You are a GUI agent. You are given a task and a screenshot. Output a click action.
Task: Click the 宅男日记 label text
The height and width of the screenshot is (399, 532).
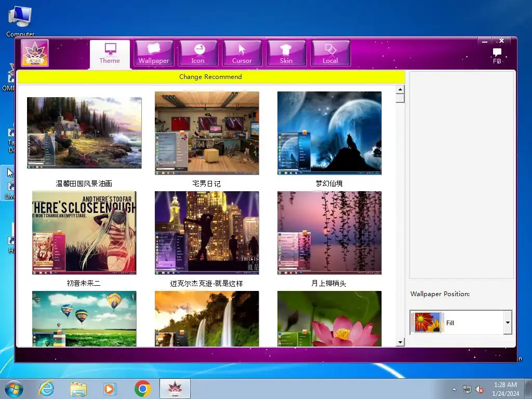pos(206,183)
